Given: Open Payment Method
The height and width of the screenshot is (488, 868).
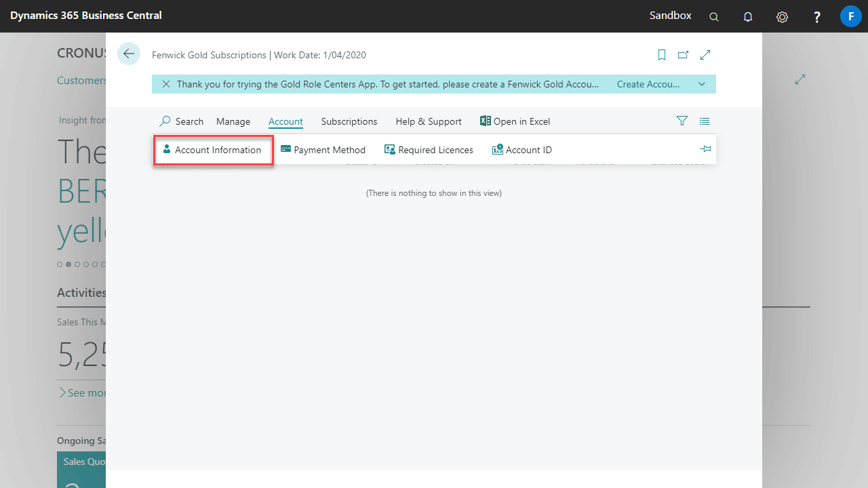Looking at the screenshot, I should click(323, 150).
